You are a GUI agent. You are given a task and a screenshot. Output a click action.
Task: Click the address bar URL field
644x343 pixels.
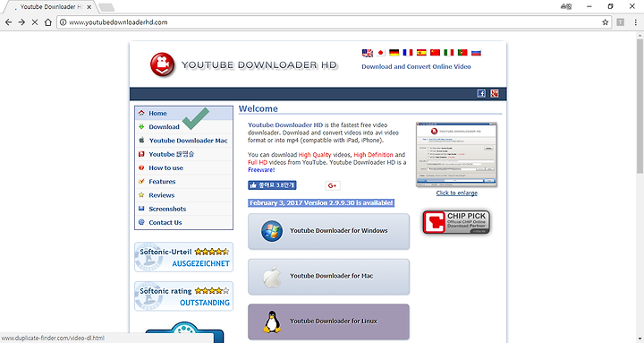click(x=333, y=22)
